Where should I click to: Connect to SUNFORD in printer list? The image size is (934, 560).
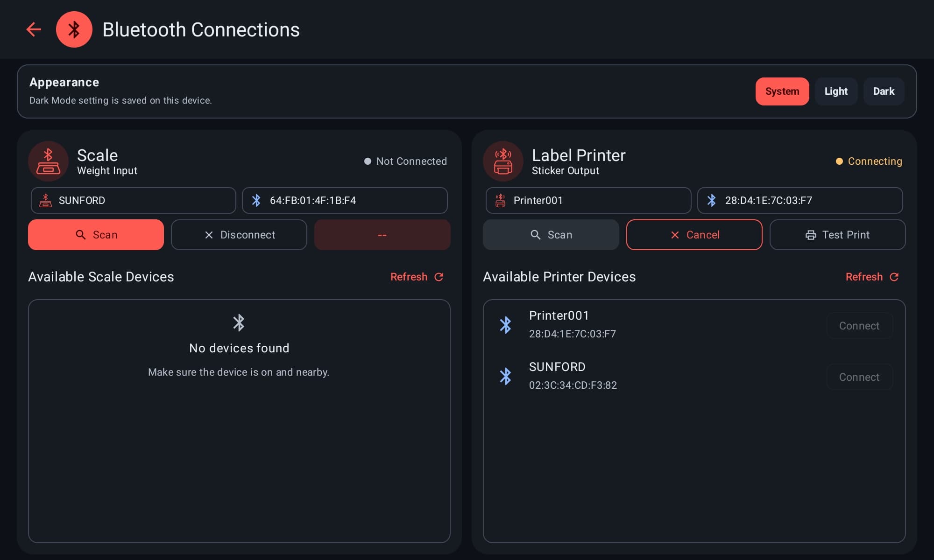(859, 377)
